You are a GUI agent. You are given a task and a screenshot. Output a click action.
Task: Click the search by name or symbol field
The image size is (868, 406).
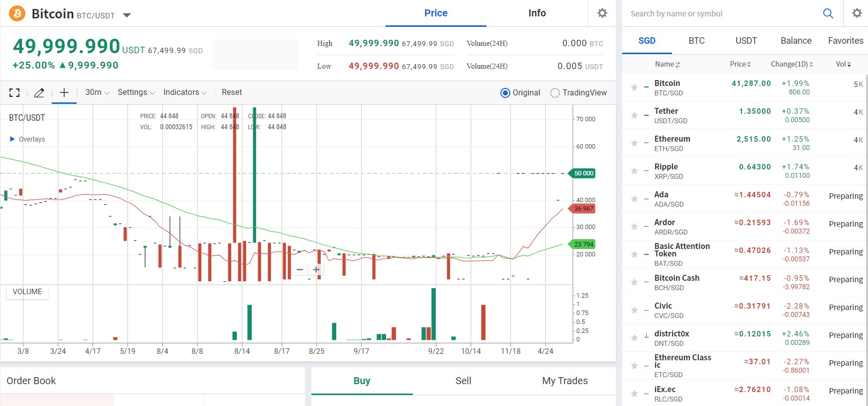coord(721,13)
